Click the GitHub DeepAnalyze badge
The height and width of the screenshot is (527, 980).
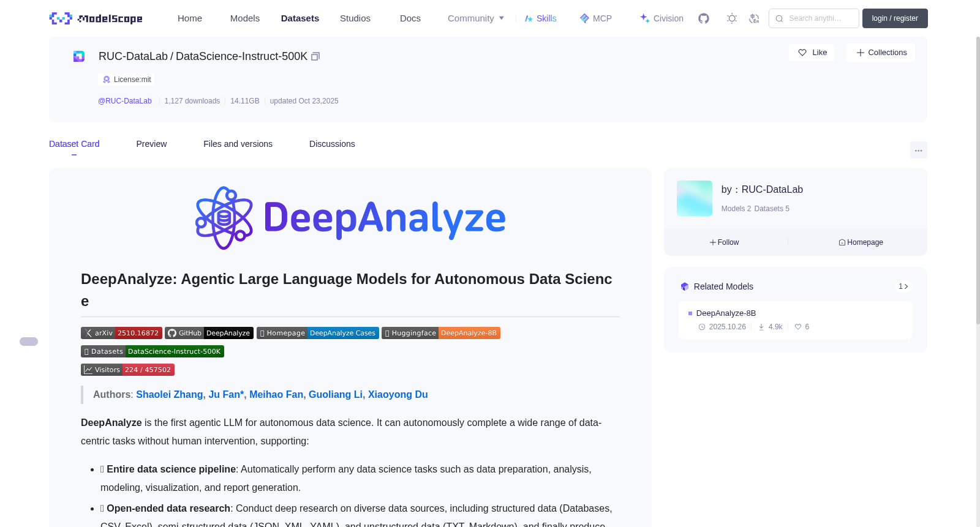tap(209, 333)
